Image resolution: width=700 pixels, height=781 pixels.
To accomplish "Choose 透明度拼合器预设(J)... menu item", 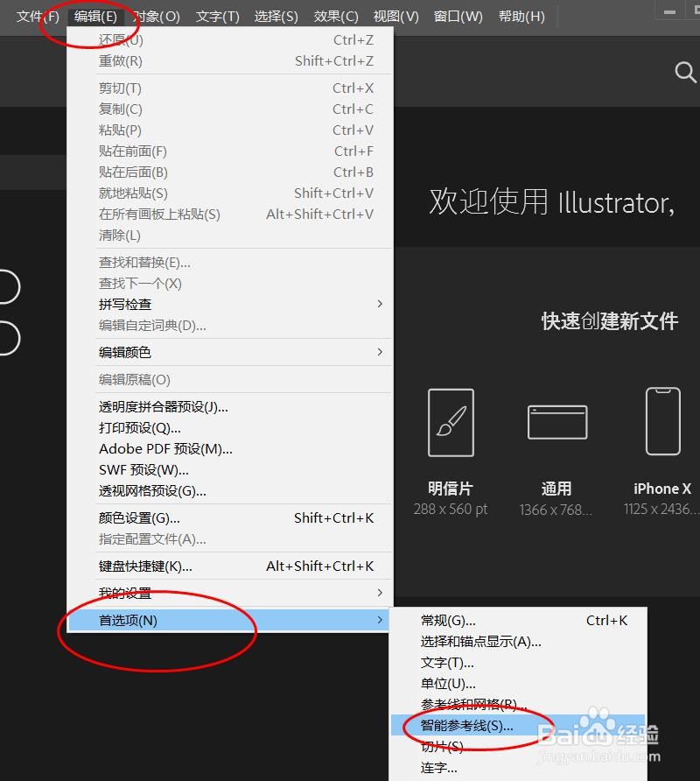I will 230,407.
